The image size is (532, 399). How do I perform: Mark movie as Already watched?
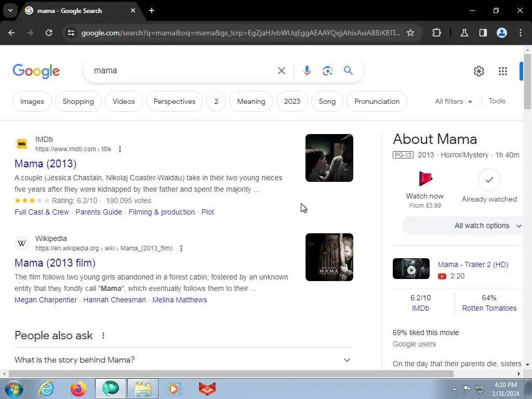click(x=489, y=186)
